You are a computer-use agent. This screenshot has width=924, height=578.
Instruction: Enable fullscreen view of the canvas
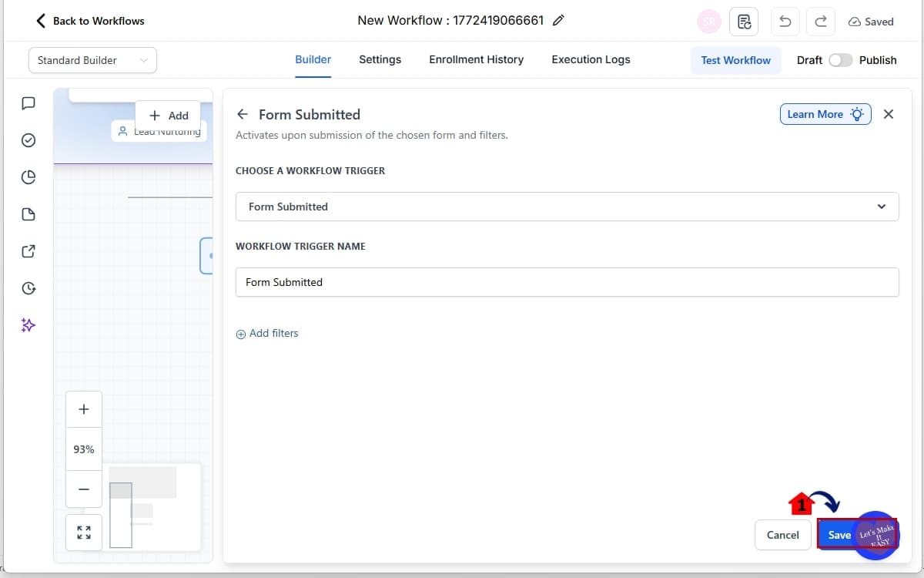(83, 532)
